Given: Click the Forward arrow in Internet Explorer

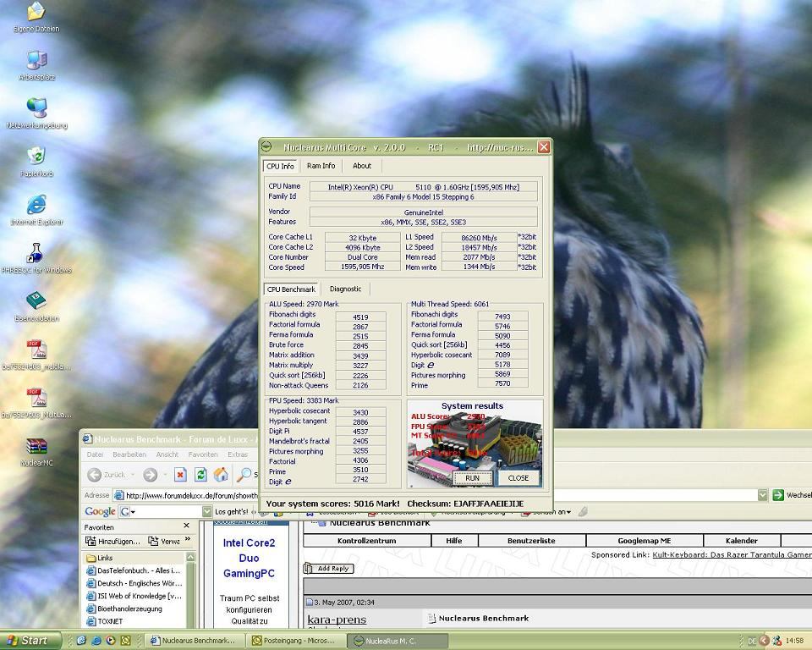Looking at the screenshot, I should click(151, 474).
